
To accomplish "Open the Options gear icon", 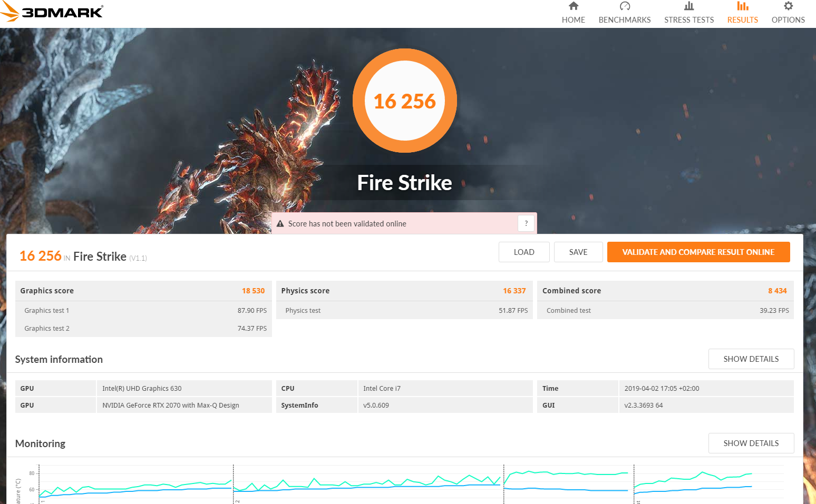I will coord(788,6).
